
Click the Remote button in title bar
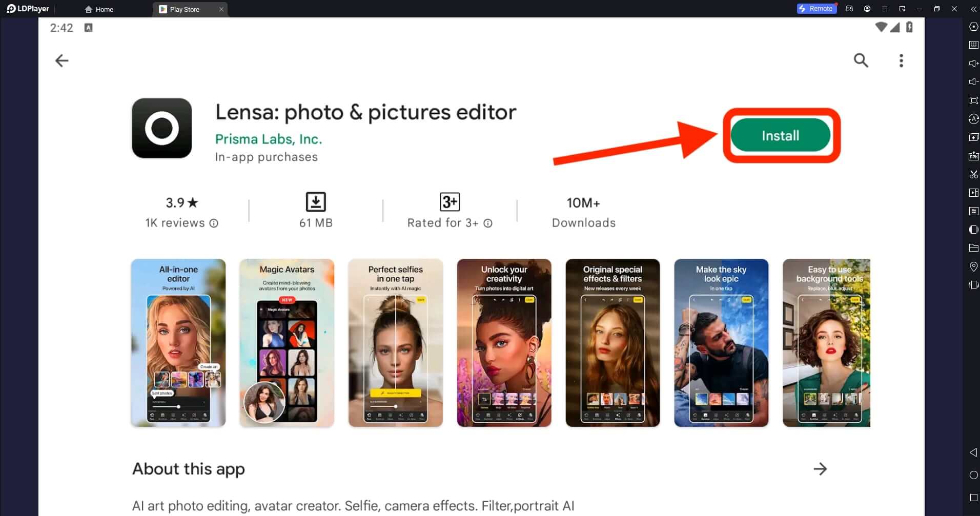tap(816, 9)
